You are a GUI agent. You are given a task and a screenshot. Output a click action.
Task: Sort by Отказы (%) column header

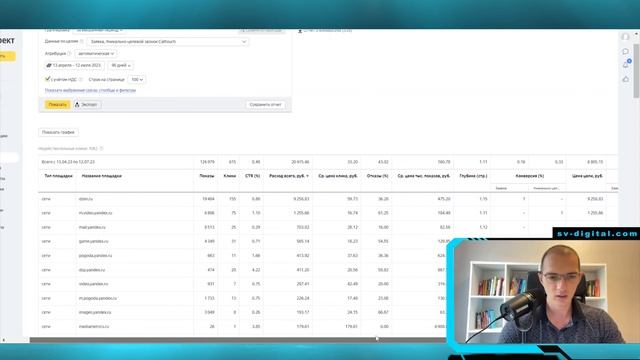(x=377, y=176)
